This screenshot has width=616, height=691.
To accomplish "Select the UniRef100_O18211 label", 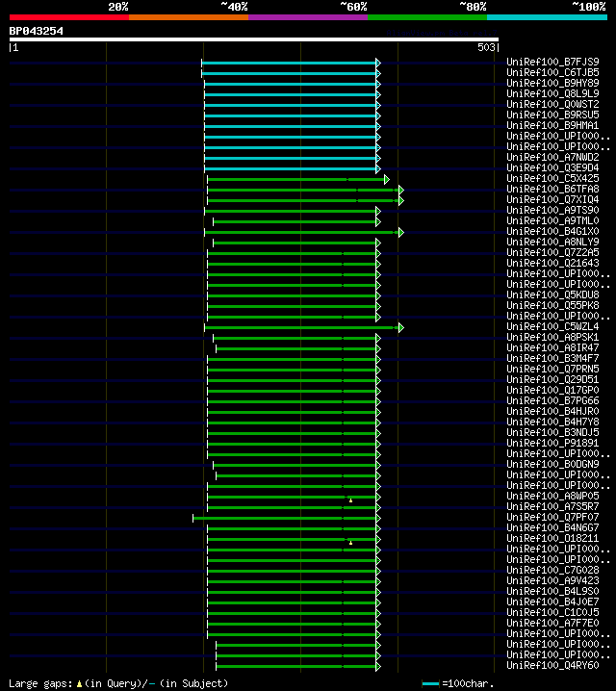I will coord(552,538).
